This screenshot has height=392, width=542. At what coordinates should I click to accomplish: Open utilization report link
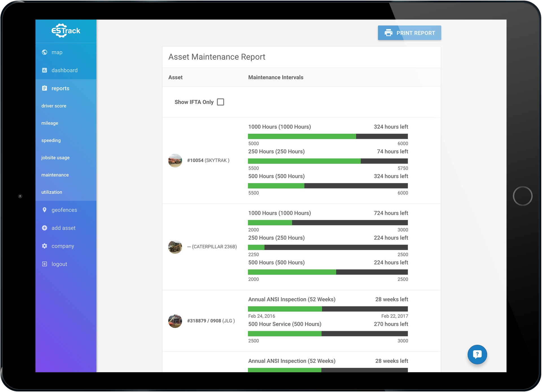pyautogui.click(x=52, y=192)
